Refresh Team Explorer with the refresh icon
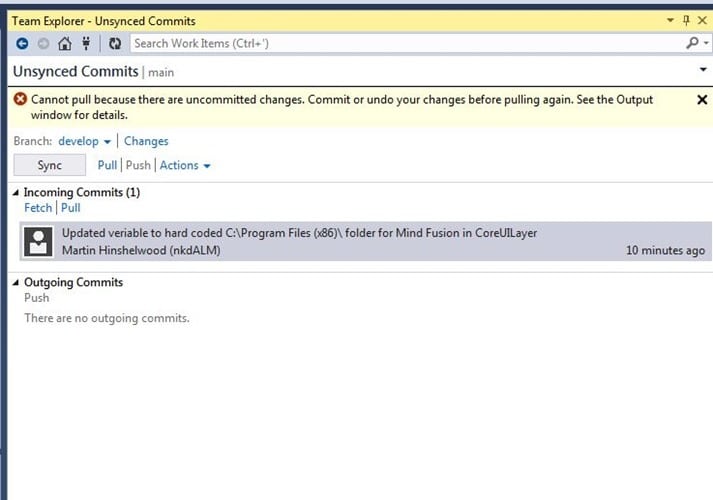This screenshot has height=500, width=713. (115, 44)
